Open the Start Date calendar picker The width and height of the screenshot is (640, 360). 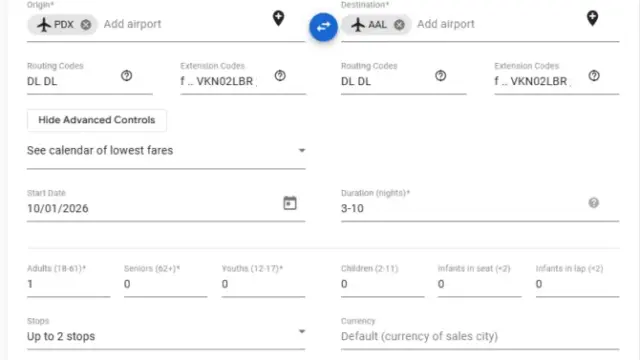click(290, 203)
